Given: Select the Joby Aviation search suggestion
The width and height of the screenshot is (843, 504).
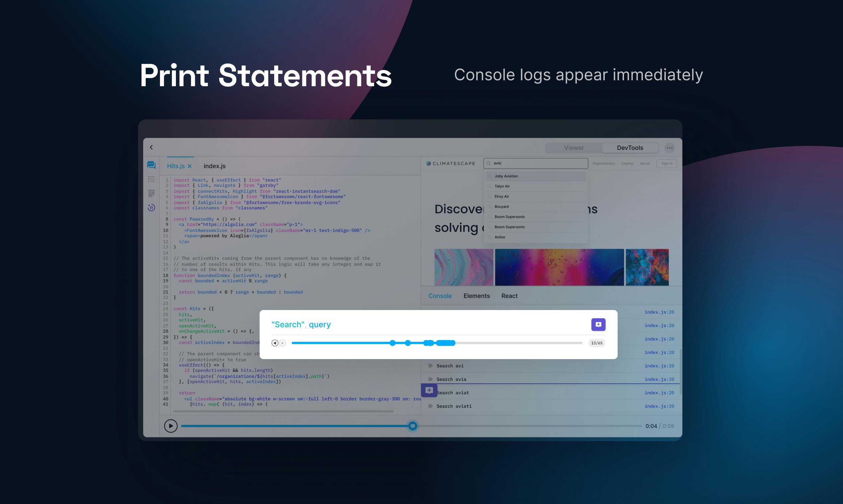Looking at the screenshot, I should [x=536, y=176].
